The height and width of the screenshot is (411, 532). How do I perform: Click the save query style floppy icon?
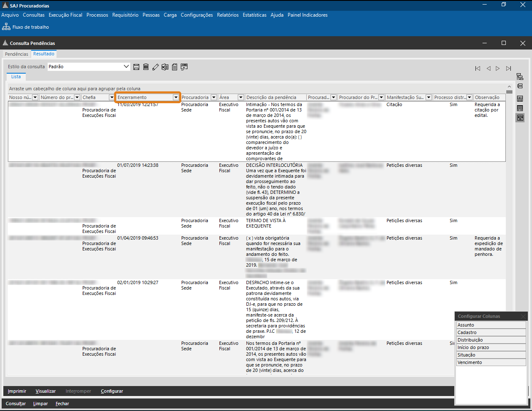tap(136, 67)
